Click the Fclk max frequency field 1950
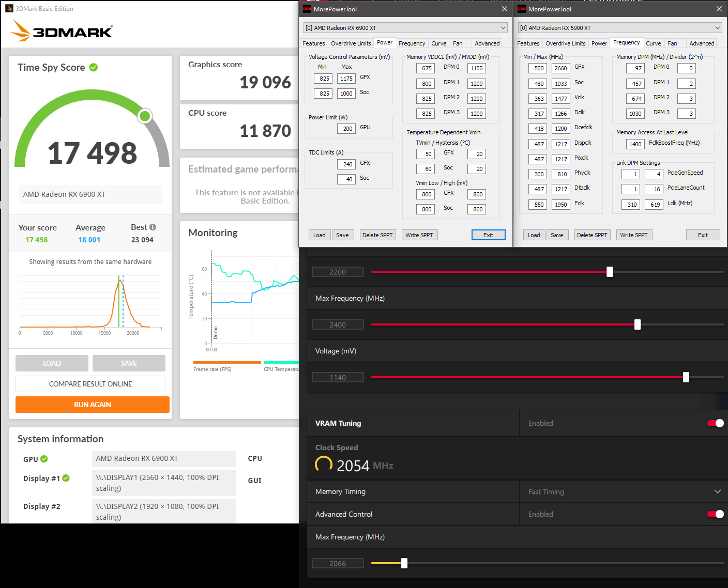728x588 pixels. point(561,205)
